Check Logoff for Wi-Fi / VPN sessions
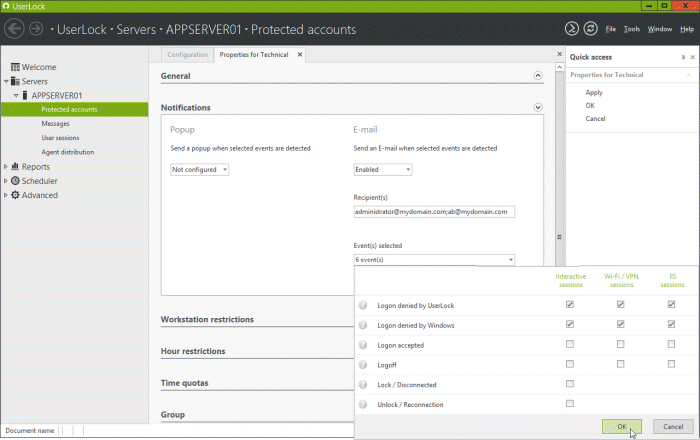 (621, 364)
